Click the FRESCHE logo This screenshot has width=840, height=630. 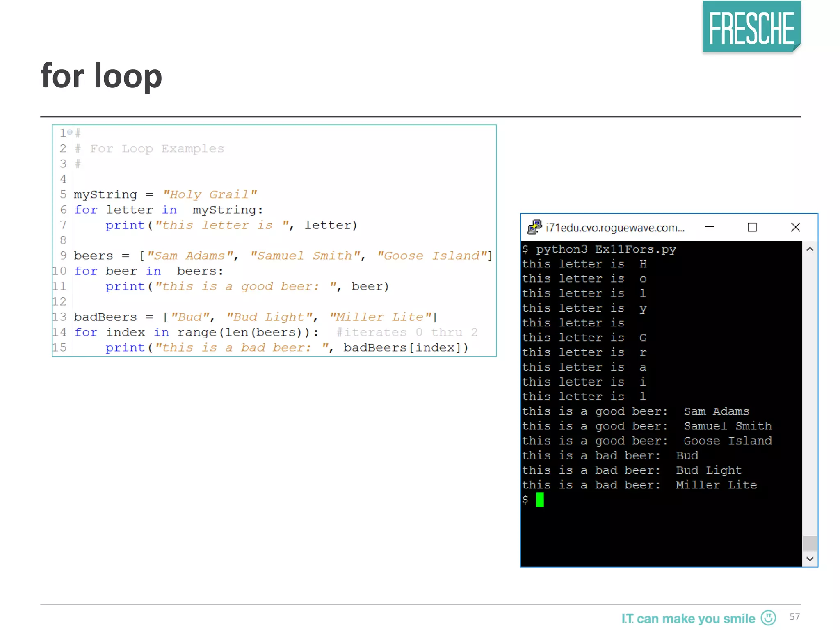coord(751,27)
